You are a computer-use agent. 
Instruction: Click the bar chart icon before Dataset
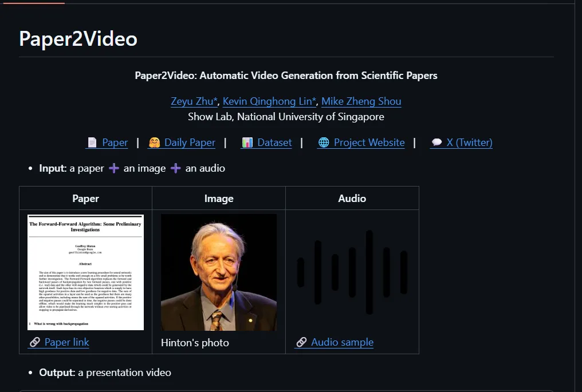click(247, 142)
